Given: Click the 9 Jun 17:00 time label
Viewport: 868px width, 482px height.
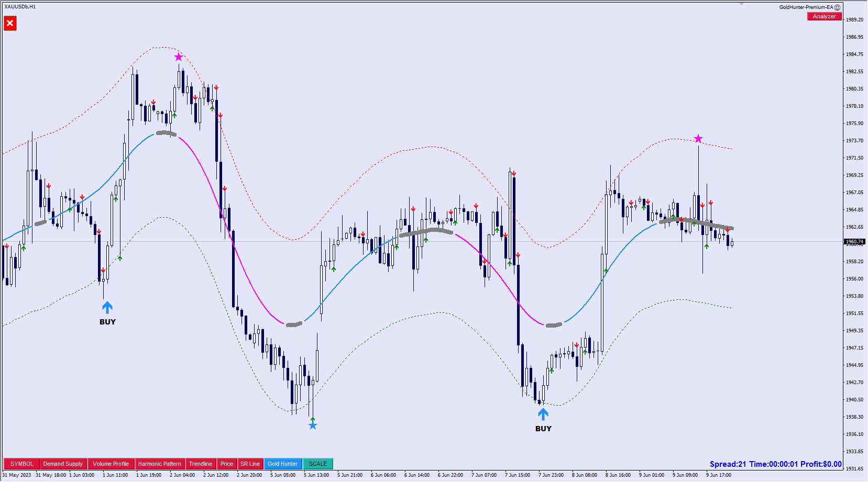Looking at the screenshot, I should click(719, 475).
